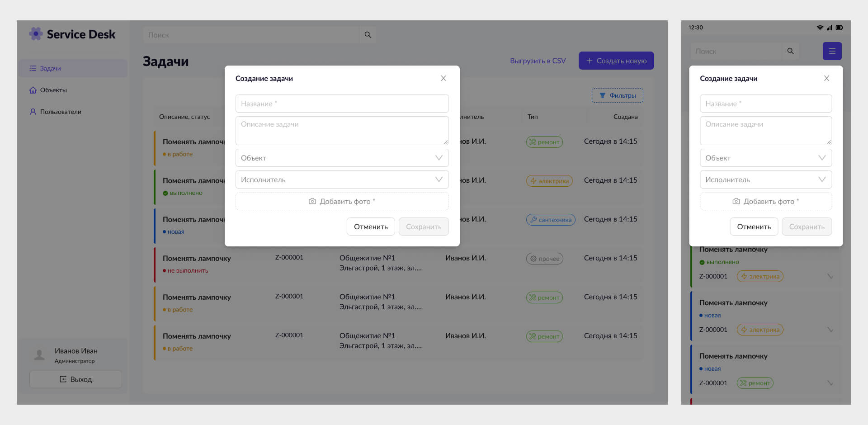The height and width of the screenshot is (425, 868).
Task: Focus the Название field in desktop dialog
Action: pyautogui.click(x=342, y=104)
